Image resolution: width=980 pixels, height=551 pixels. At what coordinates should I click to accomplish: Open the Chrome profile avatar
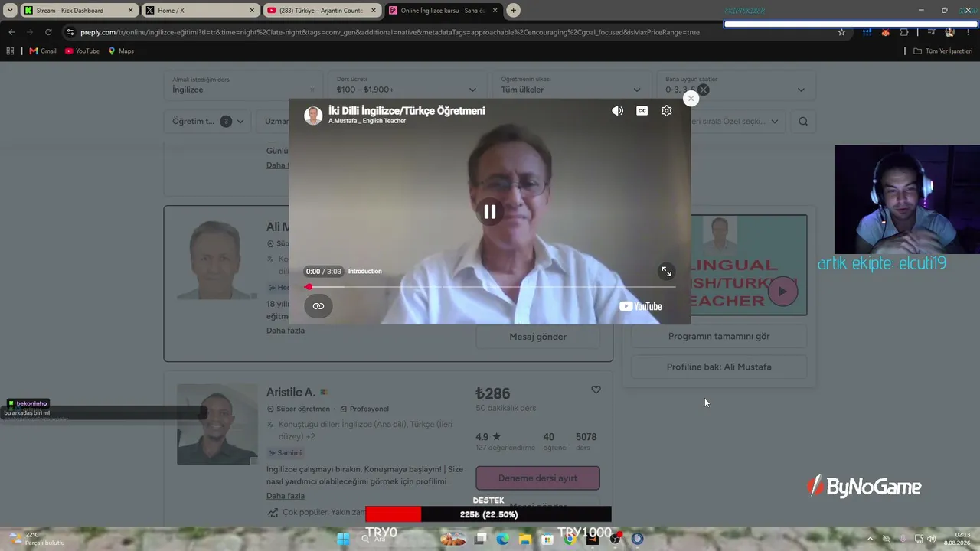(x=950, y=32)
